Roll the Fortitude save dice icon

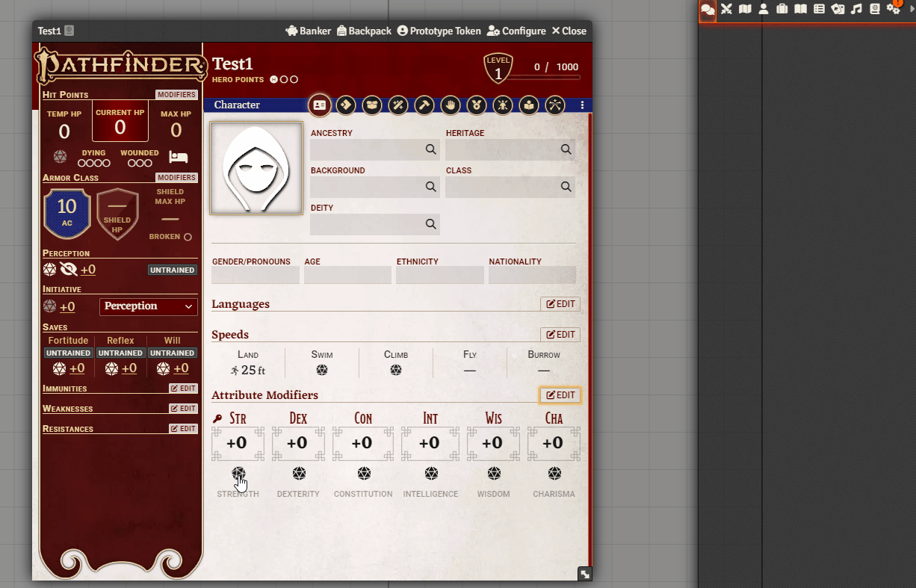tap(60, 368)
